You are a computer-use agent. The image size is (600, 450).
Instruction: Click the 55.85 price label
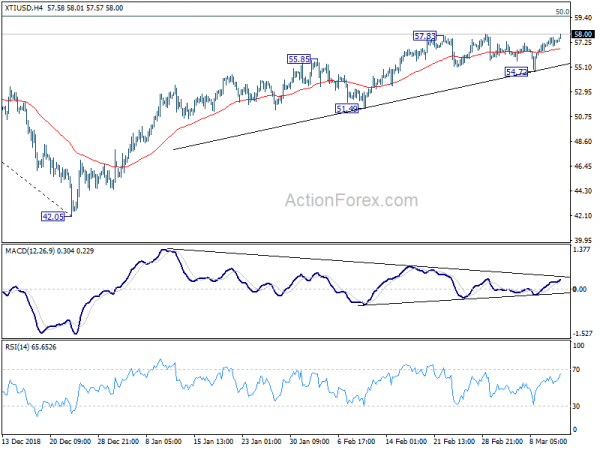tap(300, 59)
